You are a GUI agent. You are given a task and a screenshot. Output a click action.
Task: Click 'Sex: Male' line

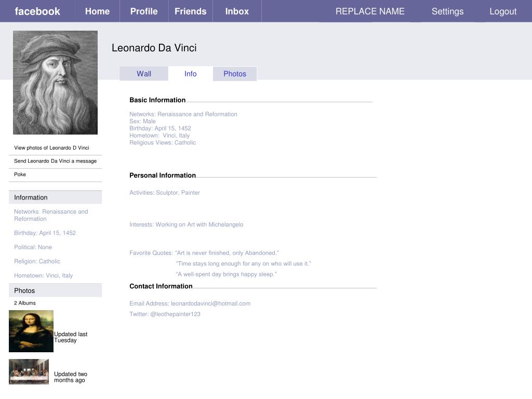(142, 121)
